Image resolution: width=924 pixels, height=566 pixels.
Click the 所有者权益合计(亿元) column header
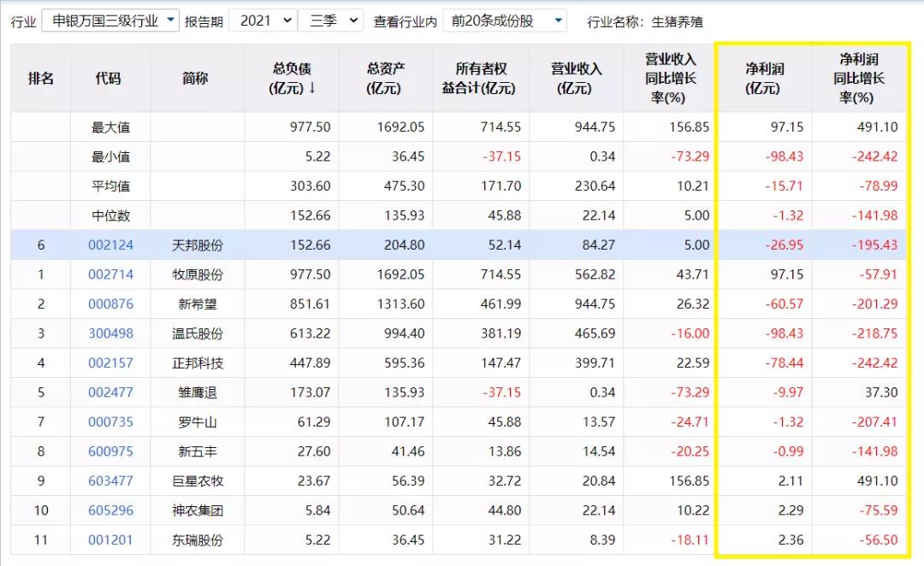click(x=480, y=79)
